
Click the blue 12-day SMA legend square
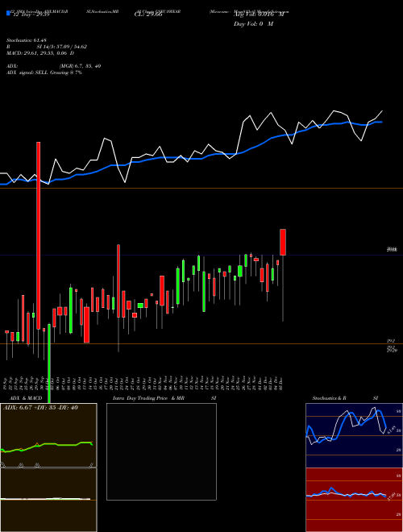tap(9, 14)
